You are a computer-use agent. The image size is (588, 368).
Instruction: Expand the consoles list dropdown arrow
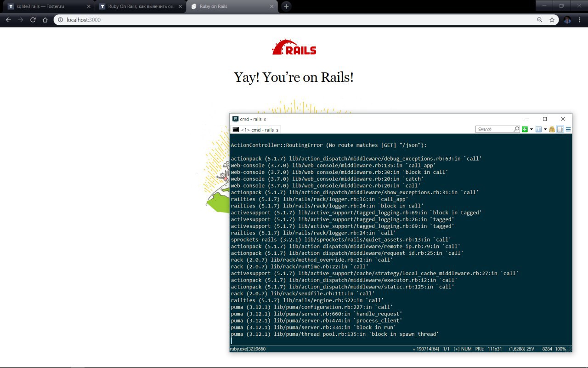pos(545,129)
